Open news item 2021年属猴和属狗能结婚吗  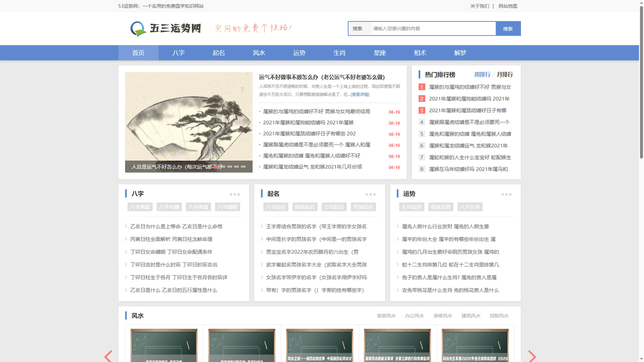(308, 122)
